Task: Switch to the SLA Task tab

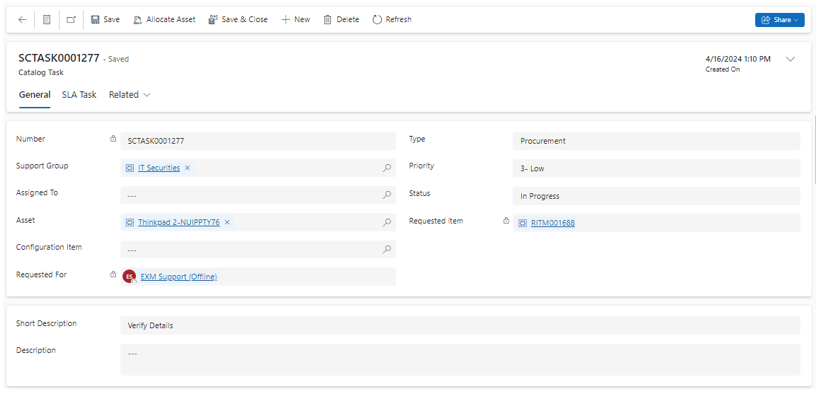Action: tap(79, 95)
